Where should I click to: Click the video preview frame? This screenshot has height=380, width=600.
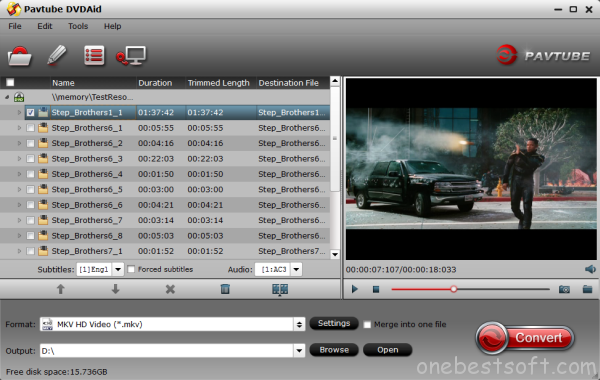471,169
